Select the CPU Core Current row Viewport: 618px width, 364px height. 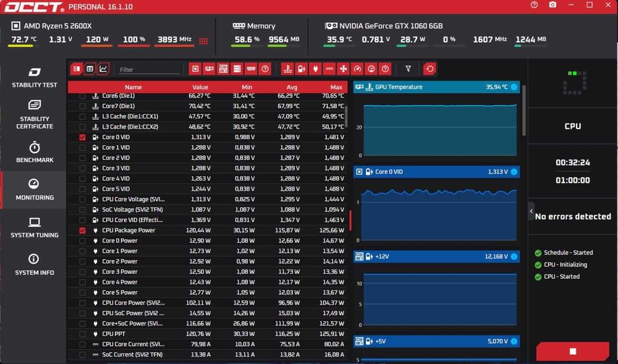pyautogui.click(x=208, y=344)
